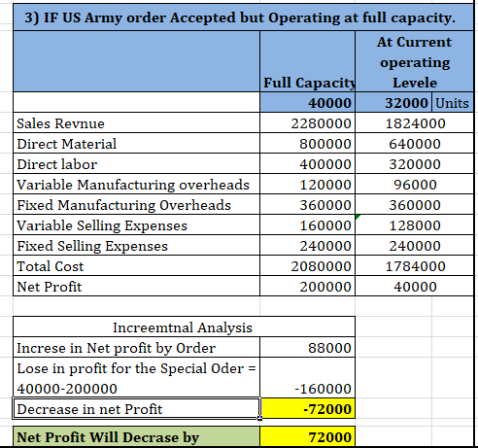Click the 1824000 sales revenue value
Screen dimensions: 478x448
(414, 123)
